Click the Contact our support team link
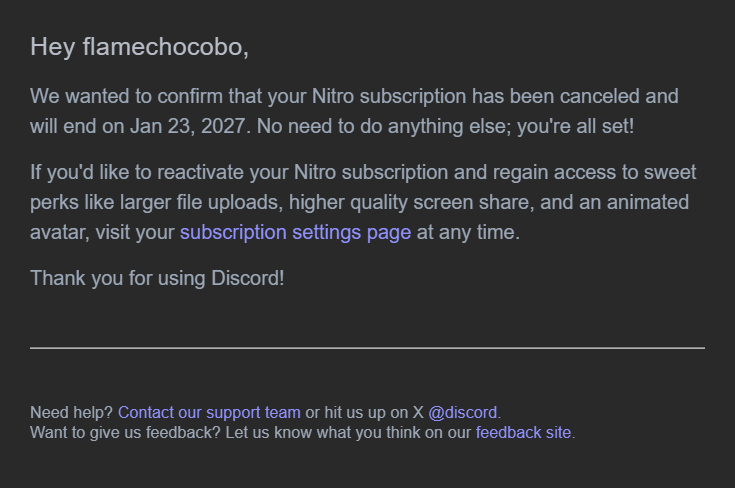The image size is (735, 488). point(209,412)
